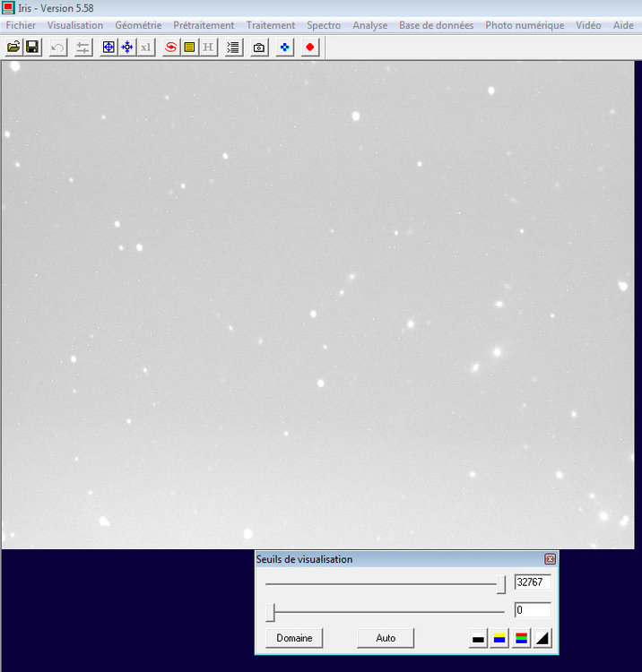
Task: Select the yellow-blue palette icon
Action: (x=499, y=639)
